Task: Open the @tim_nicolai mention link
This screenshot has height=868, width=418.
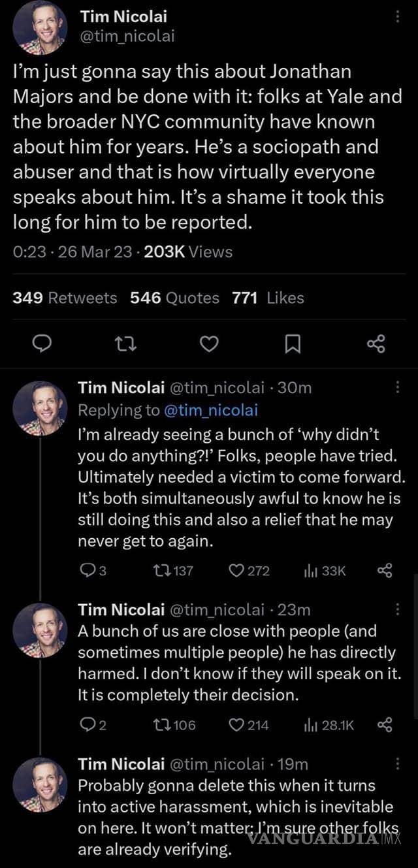Action: pos(210,410)
